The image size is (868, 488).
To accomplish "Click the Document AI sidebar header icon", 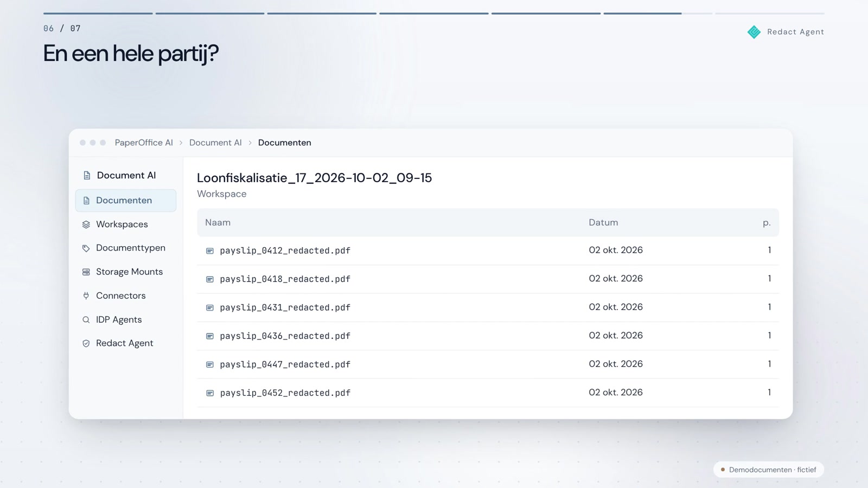I will pyautogui.click(x=87, y=176).
